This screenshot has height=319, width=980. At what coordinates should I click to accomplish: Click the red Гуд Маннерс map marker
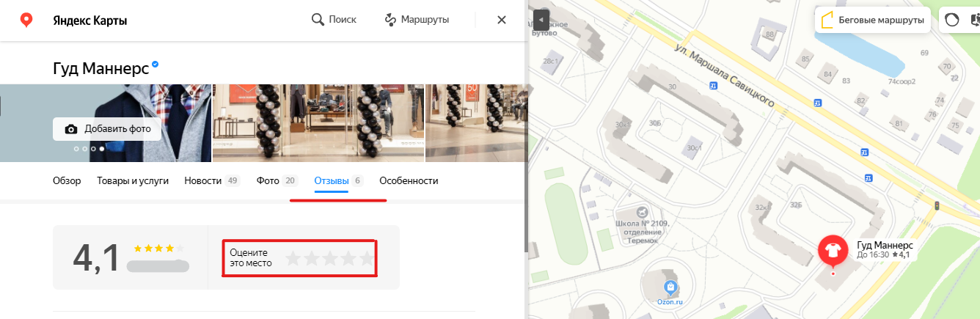[x=833, y=252]
